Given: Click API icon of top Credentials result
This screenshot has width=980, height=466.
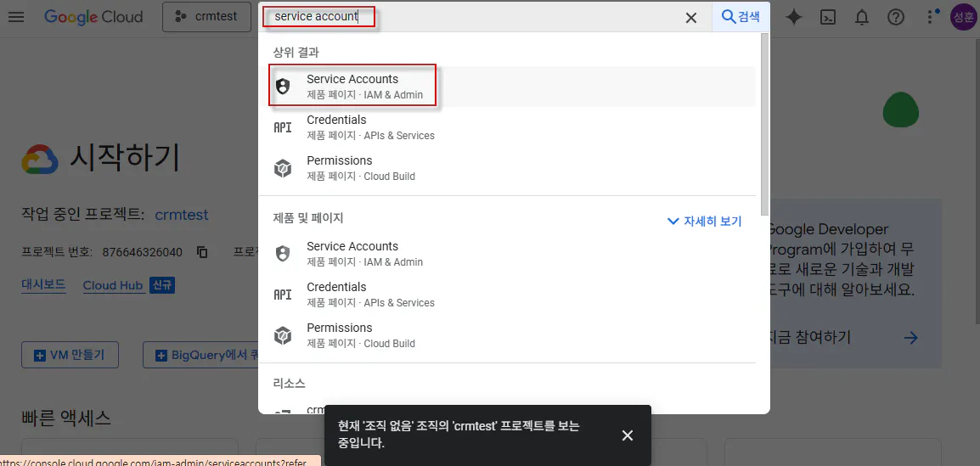Looking at the screenshot, I should (283, 127).
